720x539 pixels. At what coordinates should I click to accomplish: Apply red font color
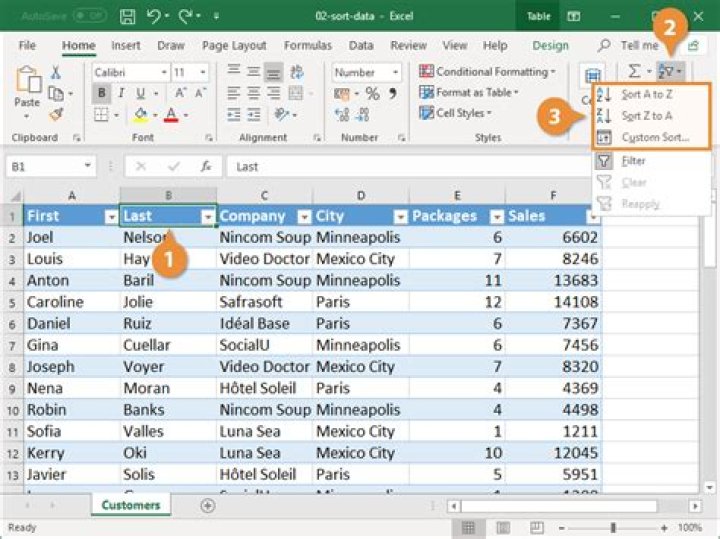[x=171, y=115]
